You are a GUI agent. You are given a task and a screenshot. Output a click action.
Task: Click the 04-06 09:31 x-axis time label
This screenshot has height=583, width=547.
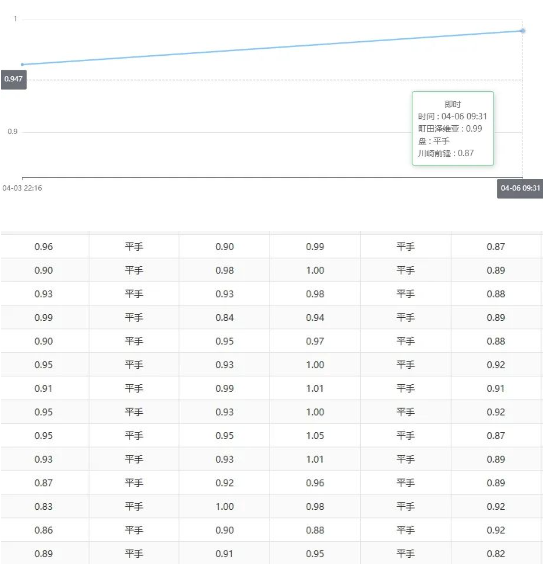520,189
